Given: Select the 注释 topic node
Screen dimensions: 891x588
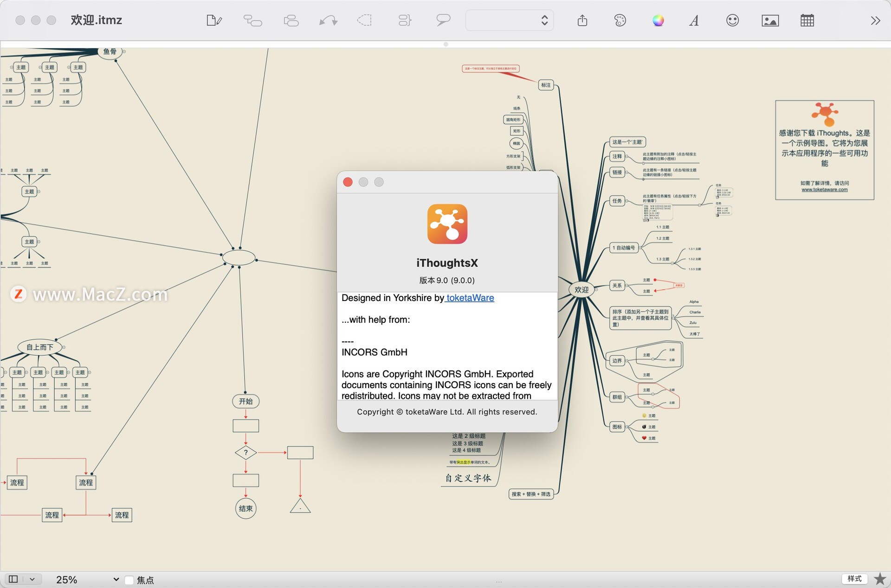Looking at the screenshot, I should [x=617, y=156].
